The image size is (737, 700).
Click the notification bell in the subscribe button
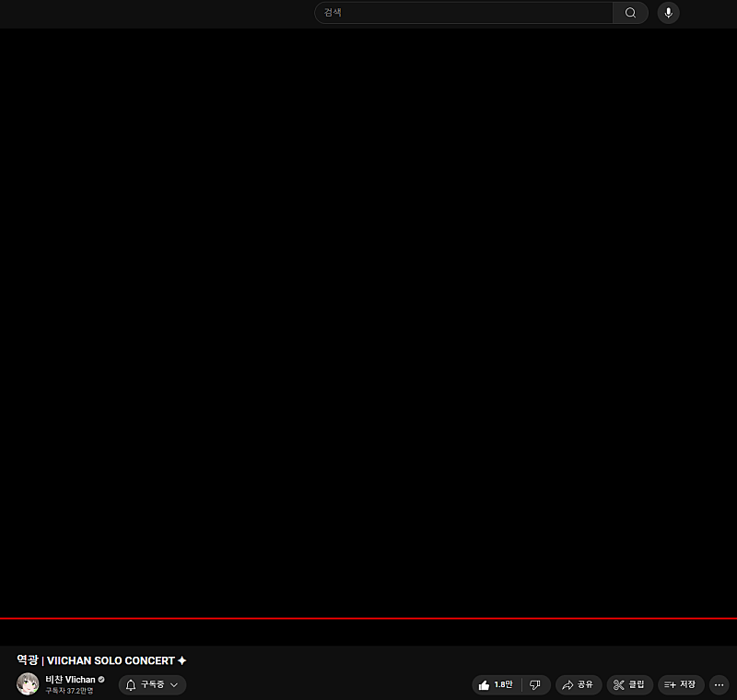point(131,685)
